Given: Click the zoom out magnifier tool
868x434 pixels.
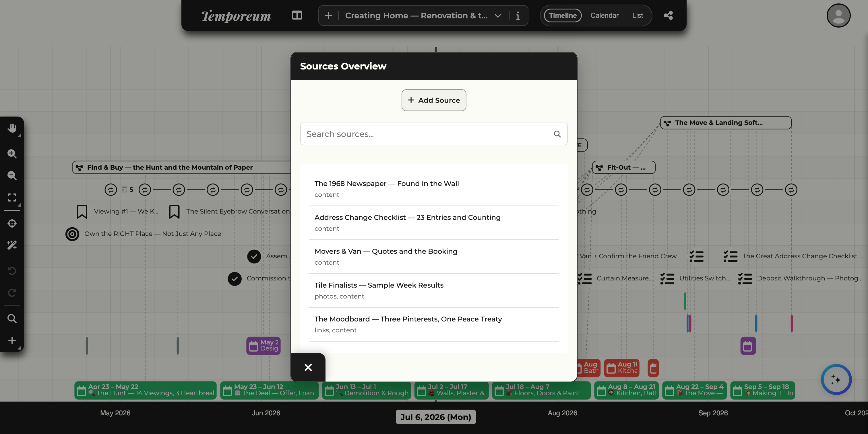Looking at the screenshot, I should point(12,175).
